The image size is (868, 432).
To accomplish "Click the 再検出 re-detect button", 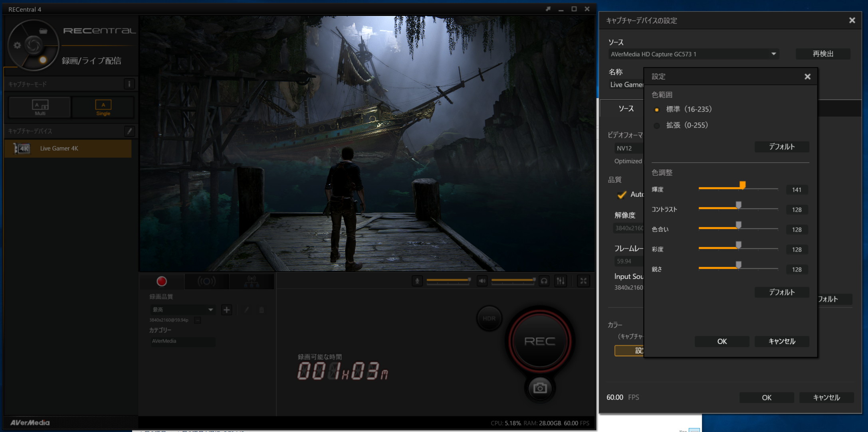I will tap(823, 54).
